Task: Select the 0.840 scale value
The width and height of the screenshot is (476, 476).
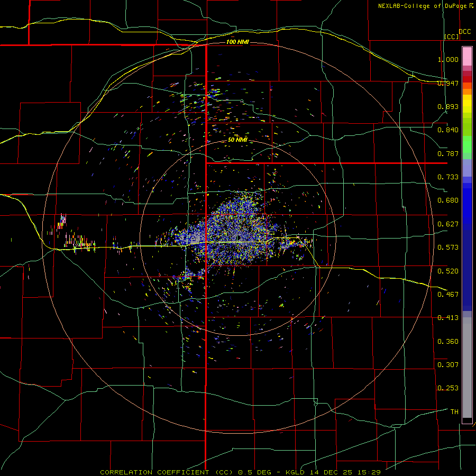Action: [448, 130]
